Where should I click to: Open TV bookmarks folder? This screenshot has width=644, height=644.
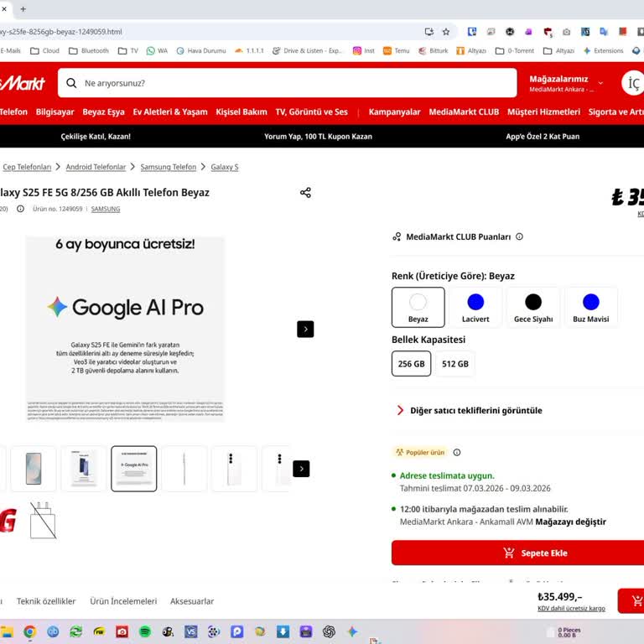pos(128,50)
